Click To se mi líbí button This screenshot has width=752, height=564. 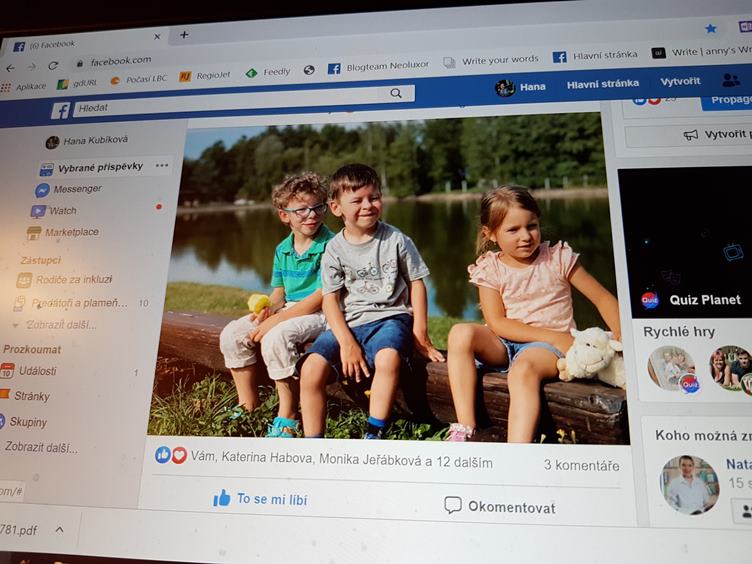coord(260,499)
